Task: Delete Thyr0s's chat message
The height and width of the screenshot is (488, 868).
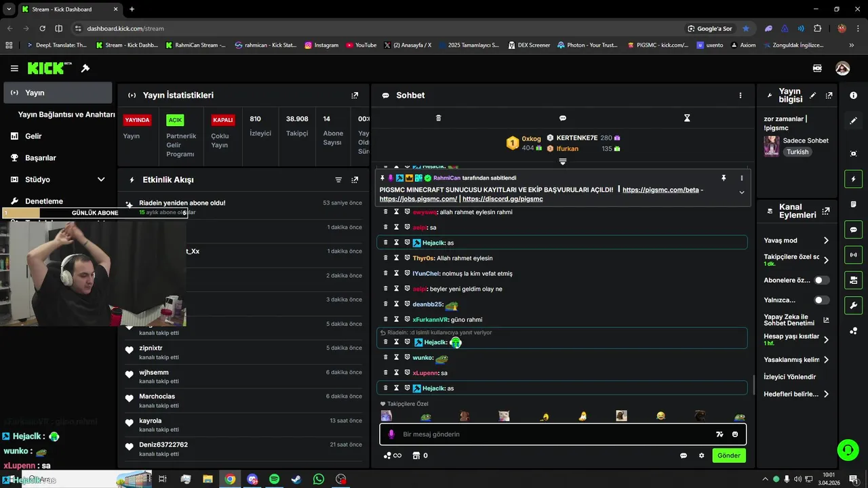Action: coord(386,258)
